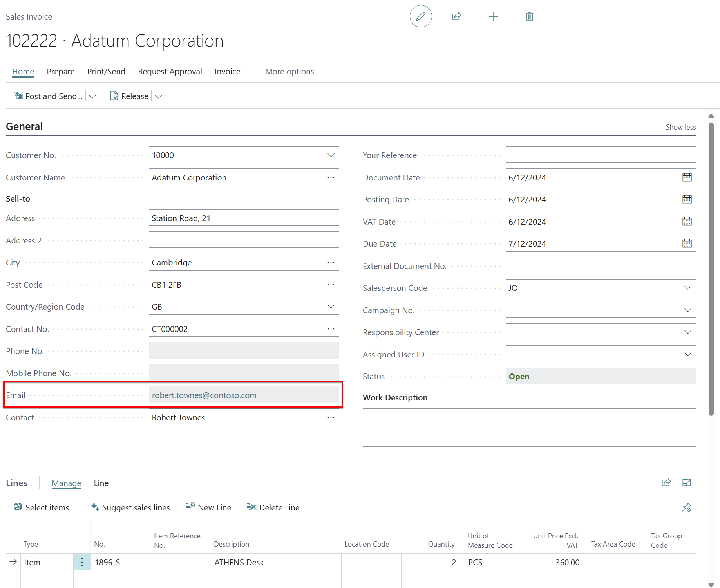
Task: Click Show less link
Action: [681, 127]
